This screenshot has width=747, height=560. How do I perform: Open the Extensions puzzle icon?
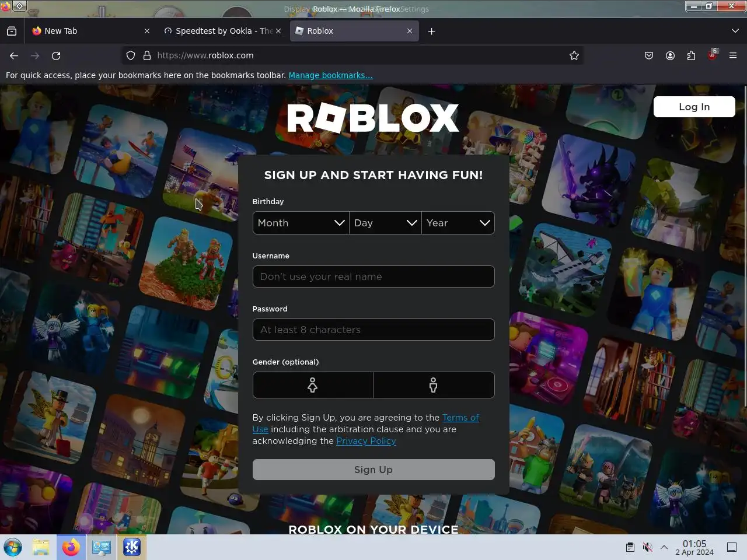pos(691,55)
